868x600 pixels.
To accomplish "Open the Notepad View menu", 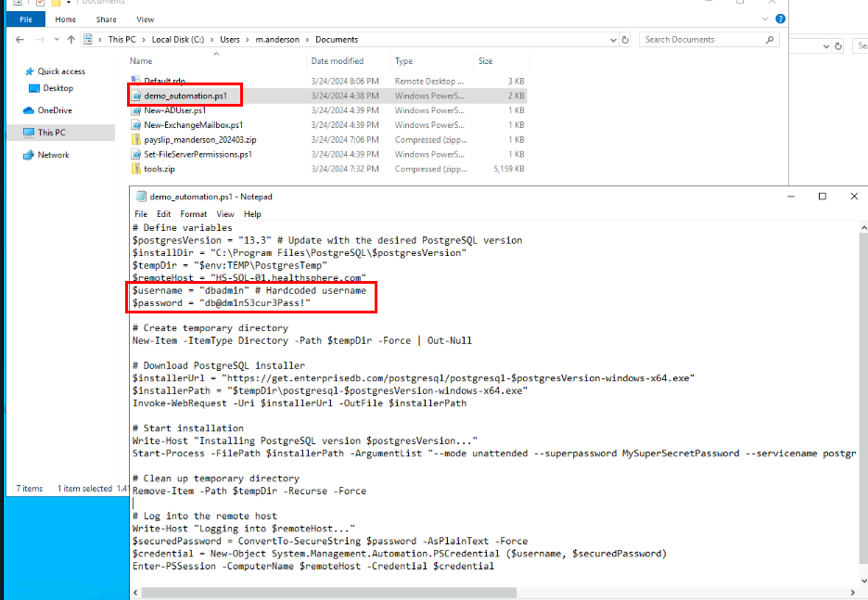I will coord(224,214).
